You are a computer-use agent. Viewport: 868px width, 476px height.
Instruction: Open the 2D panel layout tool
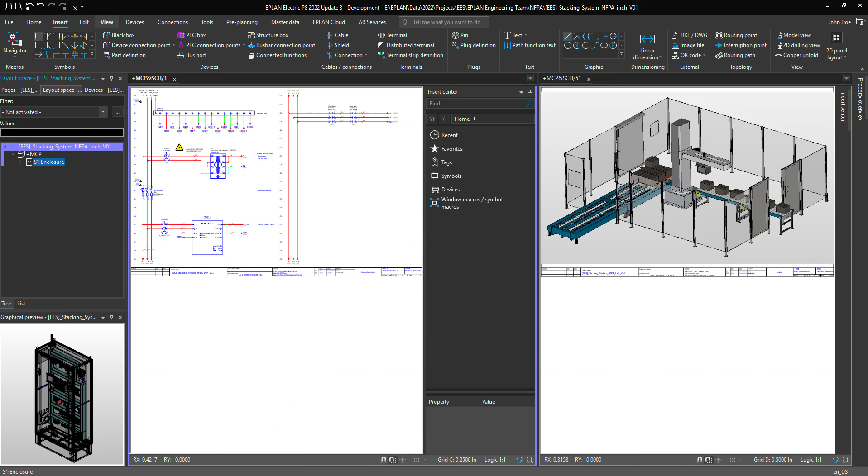[836, 46]
